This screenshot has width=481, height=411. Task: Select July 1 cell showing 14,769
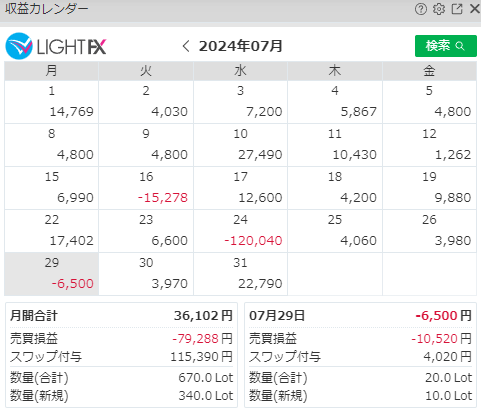point(51,102)
